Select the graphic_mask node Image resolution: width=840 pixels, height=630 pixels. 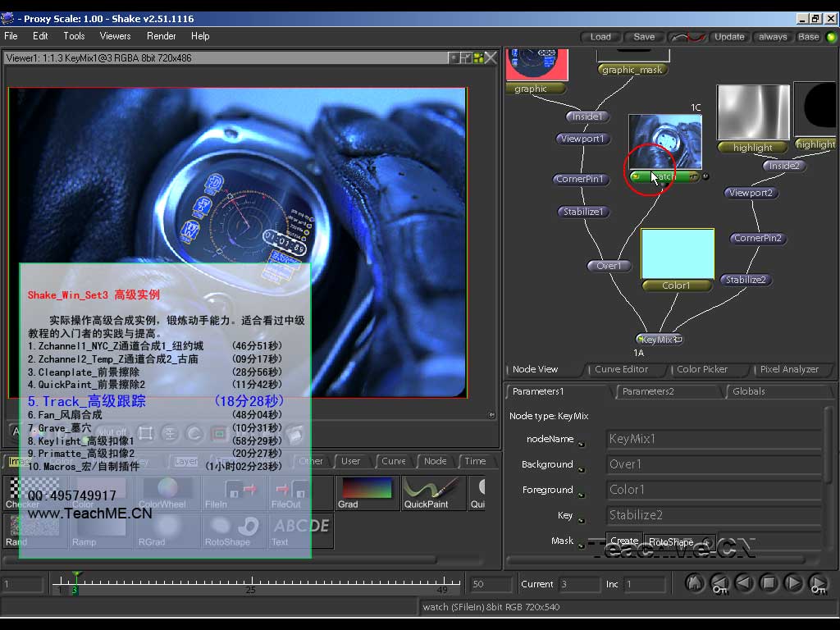pos(632,70)
